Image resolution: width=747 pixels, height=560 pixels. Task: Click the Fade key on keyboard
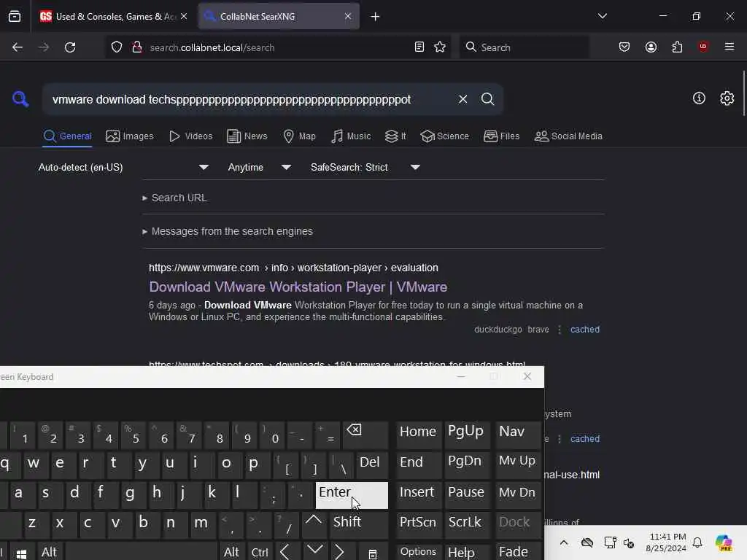click(x=517, y=551)
